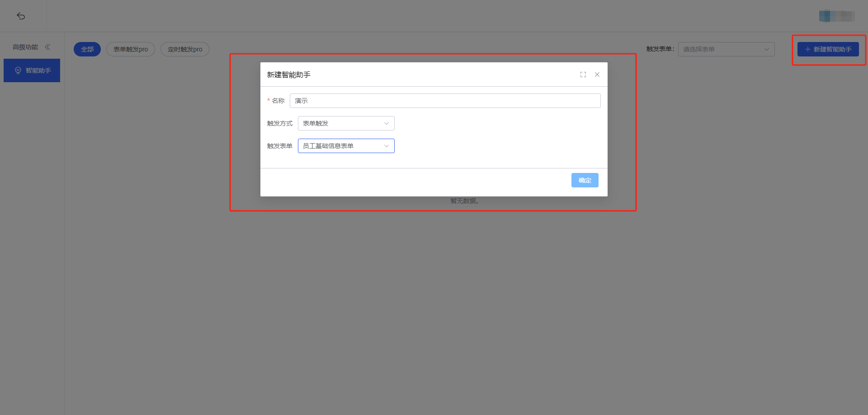Click the blue 新建智能助手 button

click(828, 49)
